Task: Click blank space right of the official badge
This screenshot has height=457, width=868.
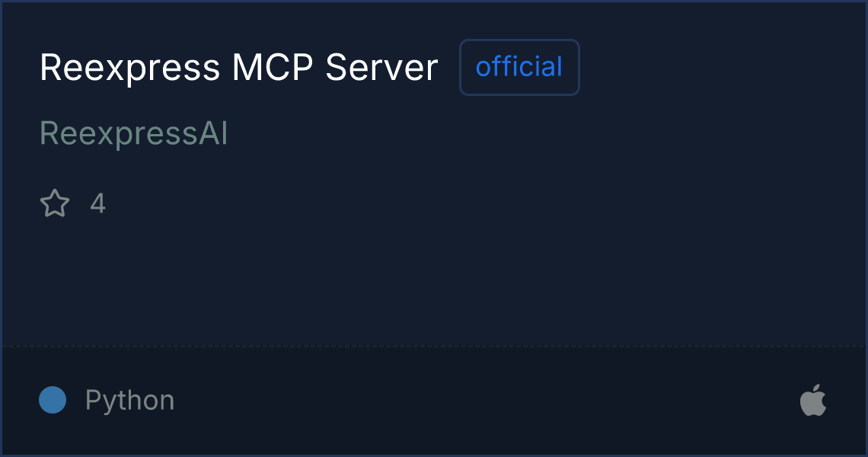Action: (x=720, y=67)
